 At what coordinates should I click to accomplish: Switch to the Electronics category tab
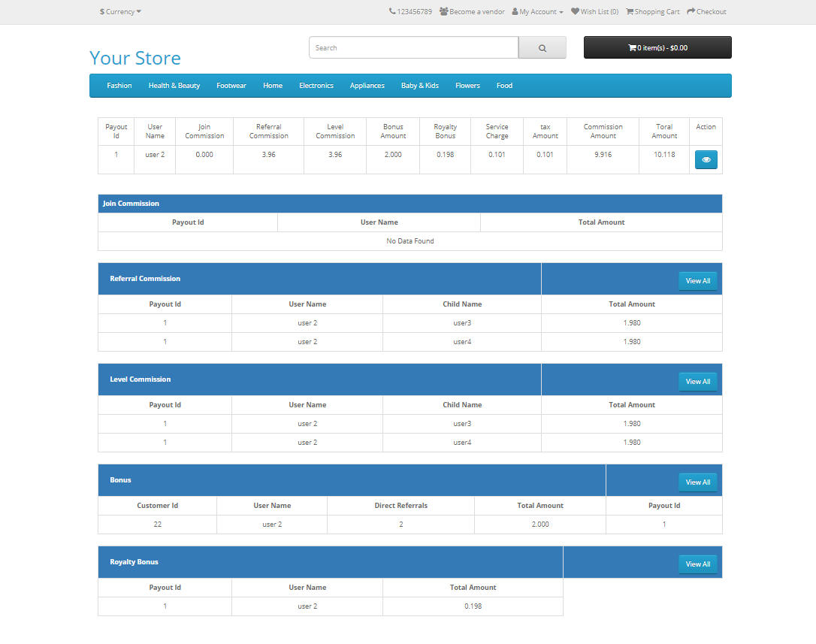(316, 85)
